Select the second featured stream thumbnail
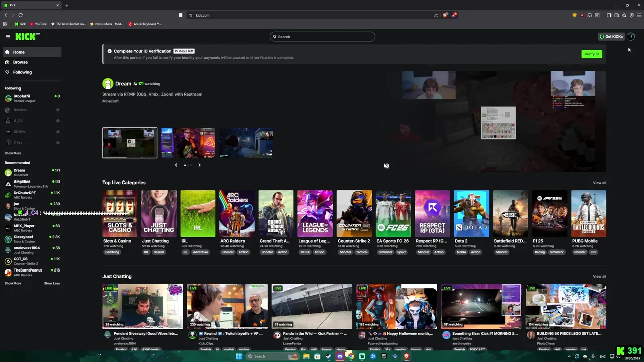This screenshot has width=644, height=362. [188, 143]
